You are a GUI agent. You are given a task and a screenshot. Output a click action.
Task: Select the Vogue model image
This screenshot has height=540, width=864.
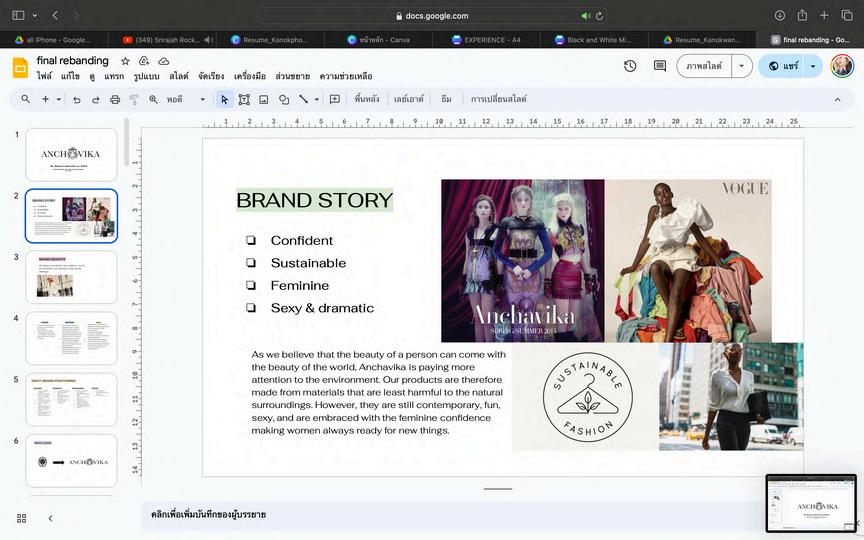click(x=688, y=261)
